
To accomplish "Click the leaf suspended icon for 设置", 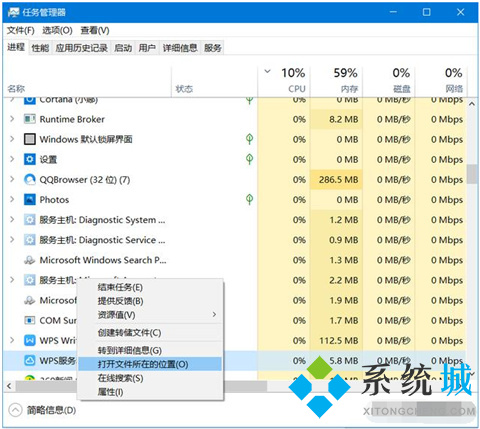I will tap(249, 159).
